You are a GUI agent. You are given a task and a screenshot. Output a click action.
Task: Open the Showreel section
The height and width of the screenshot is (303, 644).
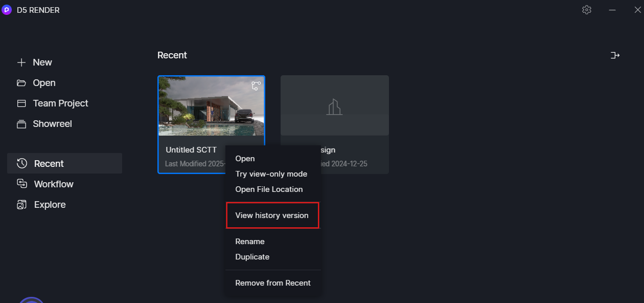coord(44,124)
